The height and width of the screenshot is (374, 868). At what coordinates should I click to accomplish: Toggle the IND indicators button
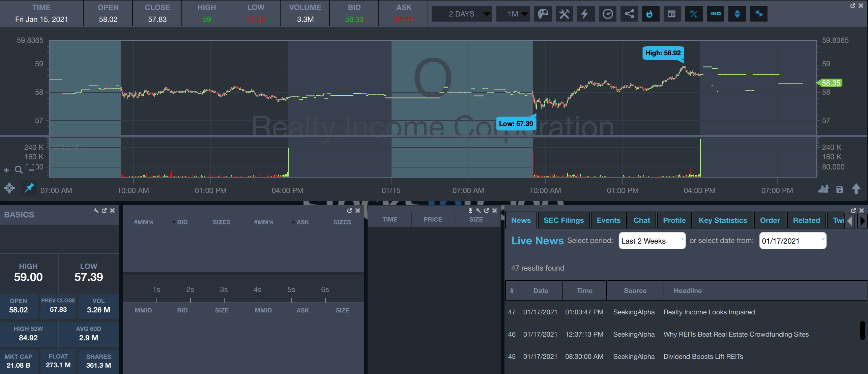[716, 14]
